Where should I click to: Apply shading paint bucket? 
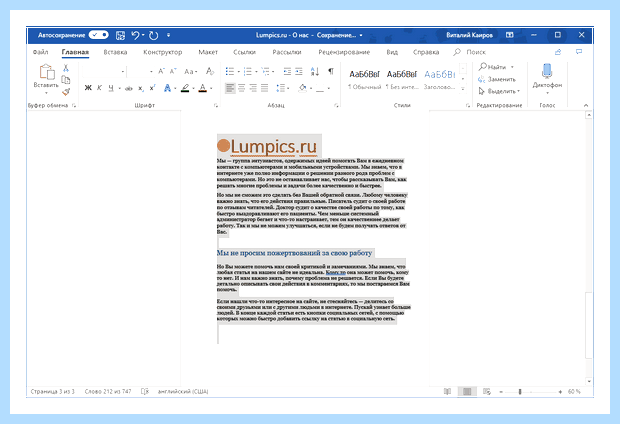coord(302,88)
